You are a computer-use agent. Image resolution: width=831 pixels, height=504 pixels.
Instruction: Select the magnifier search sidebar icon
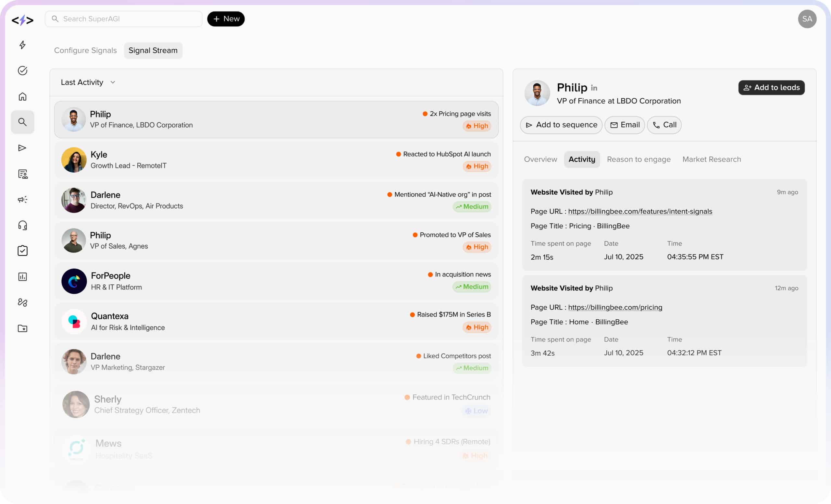tap(22, 122)
